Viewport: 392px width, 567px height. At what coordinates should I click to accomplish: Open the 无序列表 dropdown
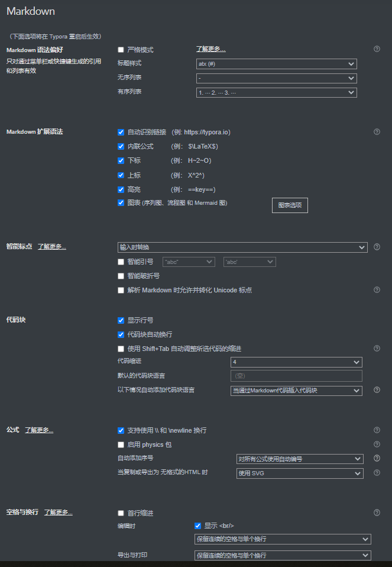pos(276,78)
